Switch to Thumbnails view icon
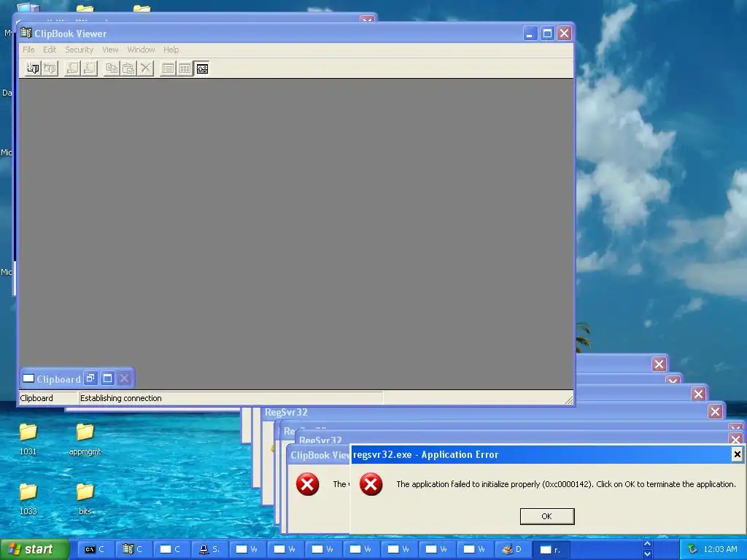Image resolution: width=747 pixels, height=560 pixels. coord(185,69)
